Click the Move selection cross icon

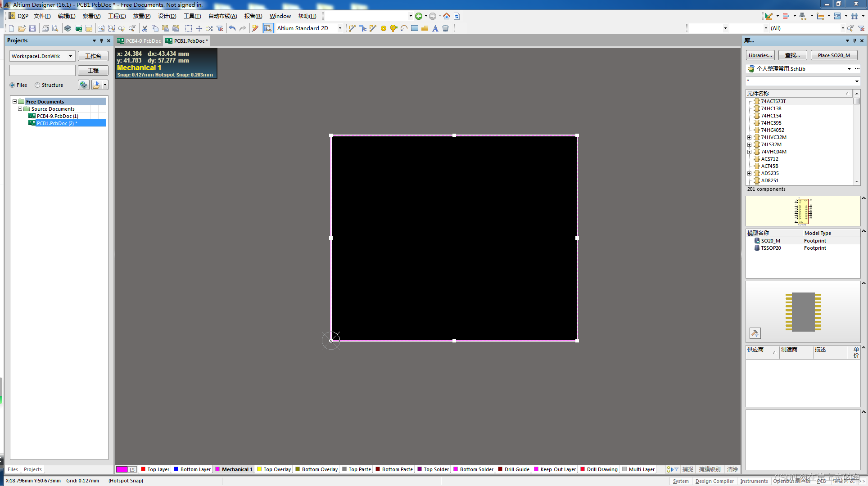199,28
